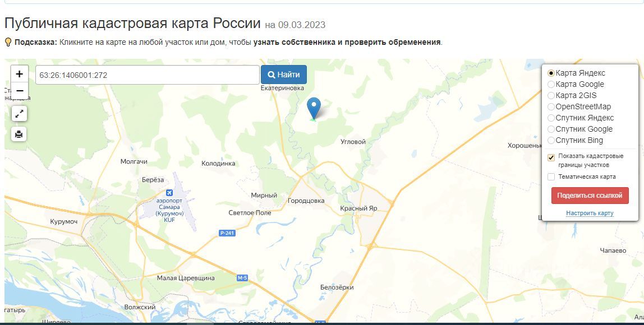Click the Красный Яр town label

click(358, 208)
